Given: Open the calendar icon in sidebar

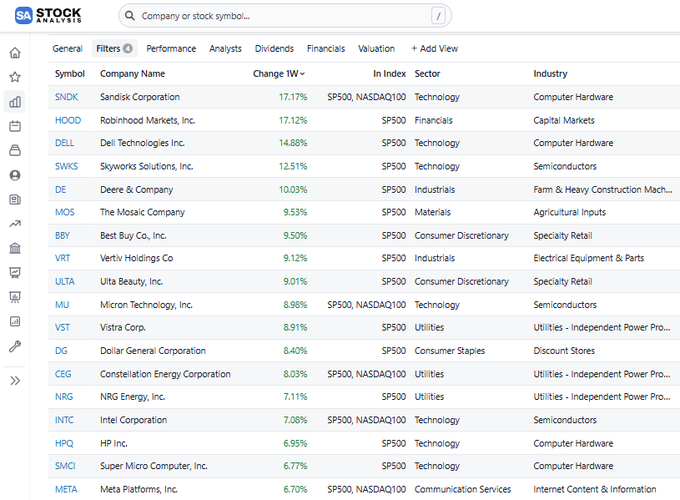Looking at the screenshot, I should coord(15,126).
